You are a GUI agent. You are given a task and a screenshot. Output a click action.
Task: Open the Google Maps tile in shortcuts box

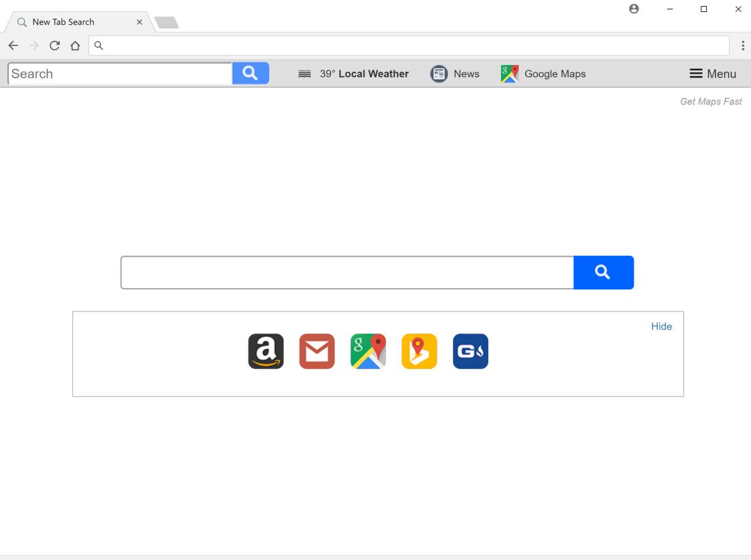coord(368,351)
